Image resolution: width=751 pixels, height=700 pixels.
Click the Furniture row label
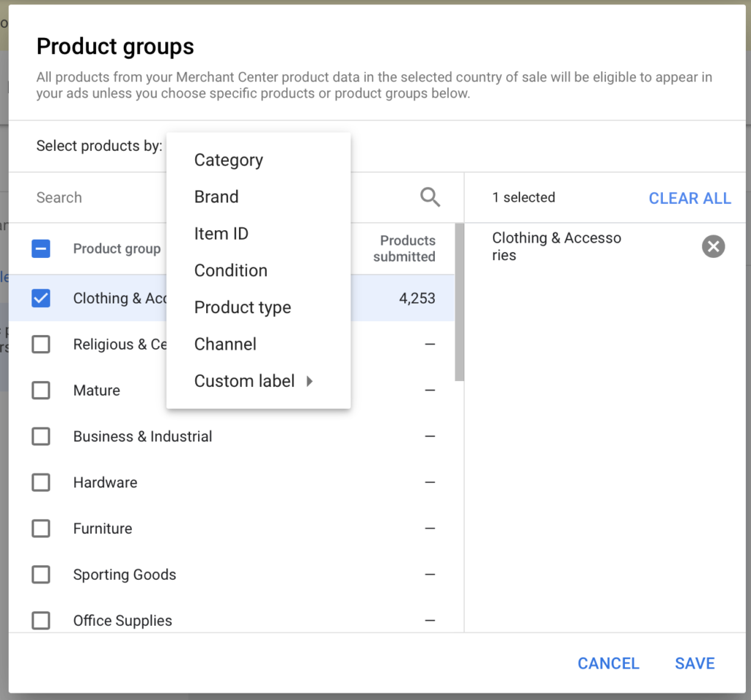click(103, 528)
